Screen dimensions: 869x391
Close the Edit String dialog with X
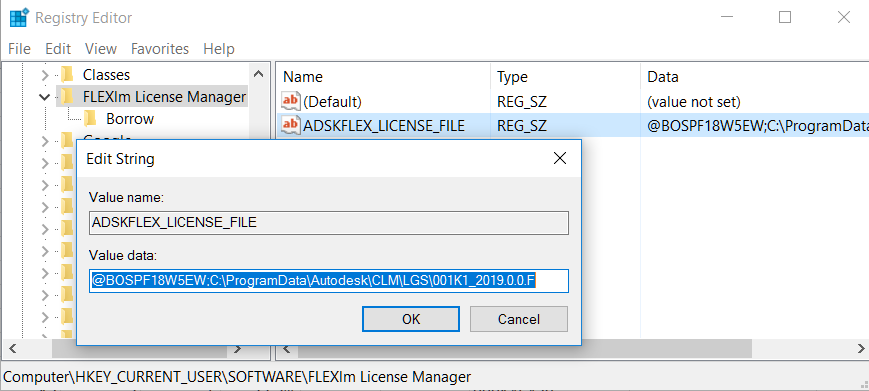[560, 159]
